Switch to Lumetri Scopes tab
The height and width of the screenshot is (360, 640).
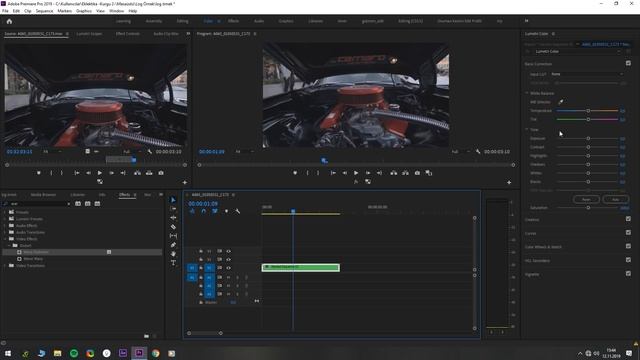click(89, 34)
